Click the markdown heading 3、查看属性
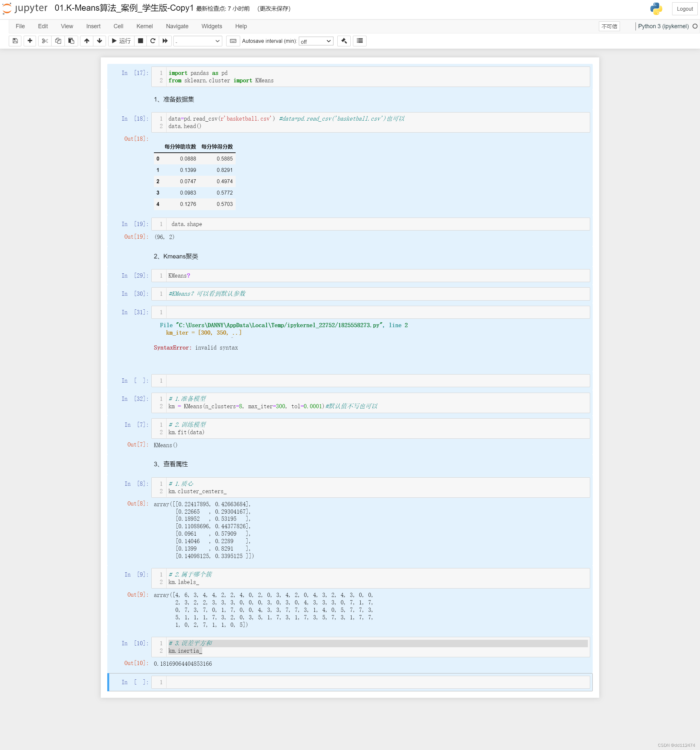 click(171, 464)
